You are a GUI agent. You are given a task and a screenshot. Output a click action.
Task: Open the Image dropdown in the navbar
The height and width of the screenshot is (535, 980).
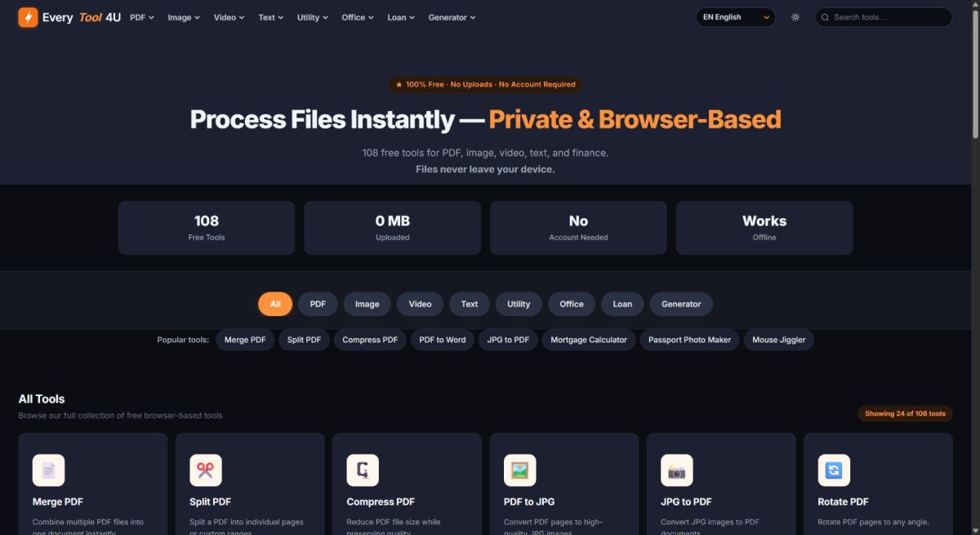click(x=184, y=17)
